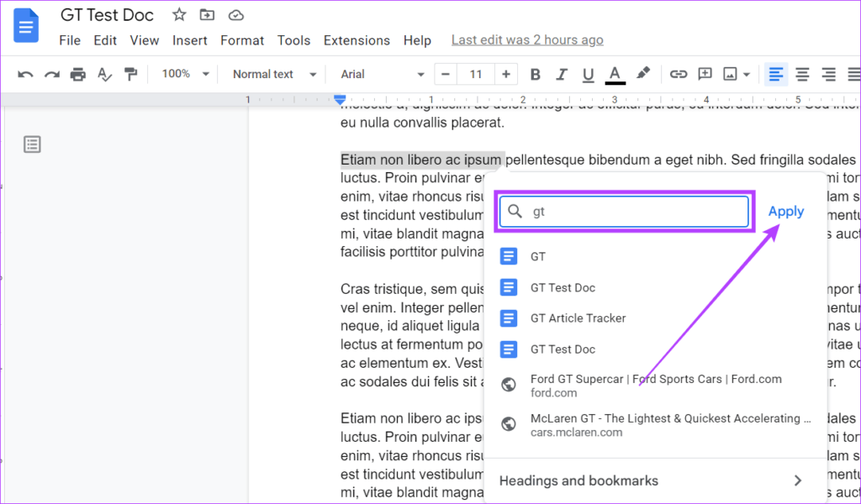The height and width of the screenshot is (504, 861).
Task: Open the Extensions menu
Action: tap(357, 40)
